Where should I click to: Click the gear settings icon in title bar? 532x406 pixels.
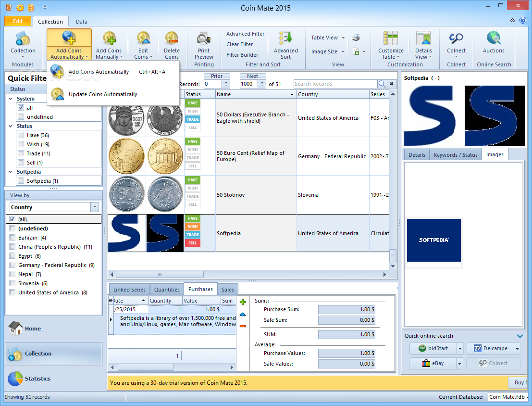tap(20, 8)
